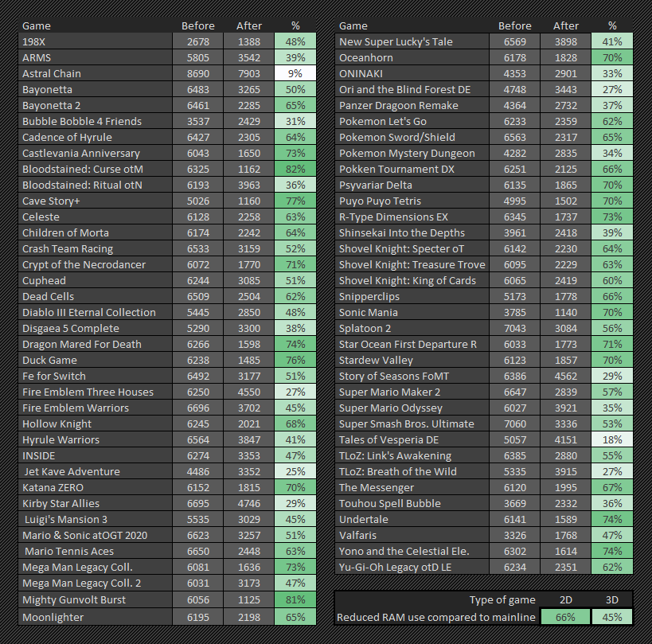Click Duck Game 76% percentage

pyautogui.click(x=295, y=361)
